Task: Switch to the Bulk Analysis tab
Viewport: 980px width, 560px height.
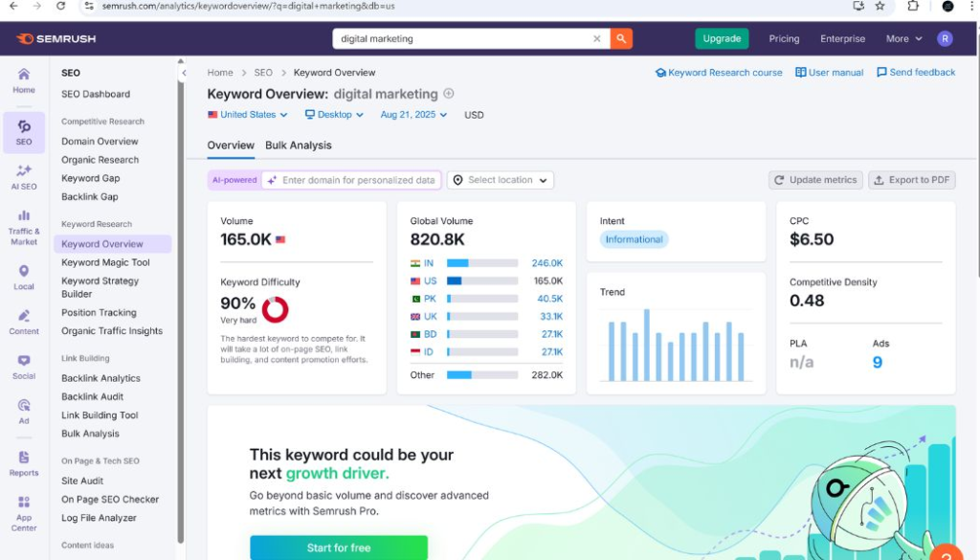Action: pyautogui.click(x=299, y=145)
